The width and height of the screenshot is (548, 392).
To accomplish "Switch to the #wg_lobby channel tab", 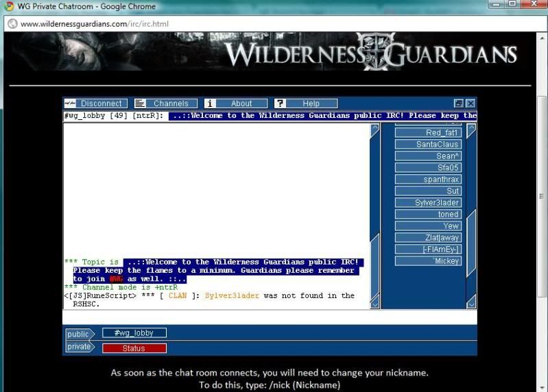I will pos(134,333).
